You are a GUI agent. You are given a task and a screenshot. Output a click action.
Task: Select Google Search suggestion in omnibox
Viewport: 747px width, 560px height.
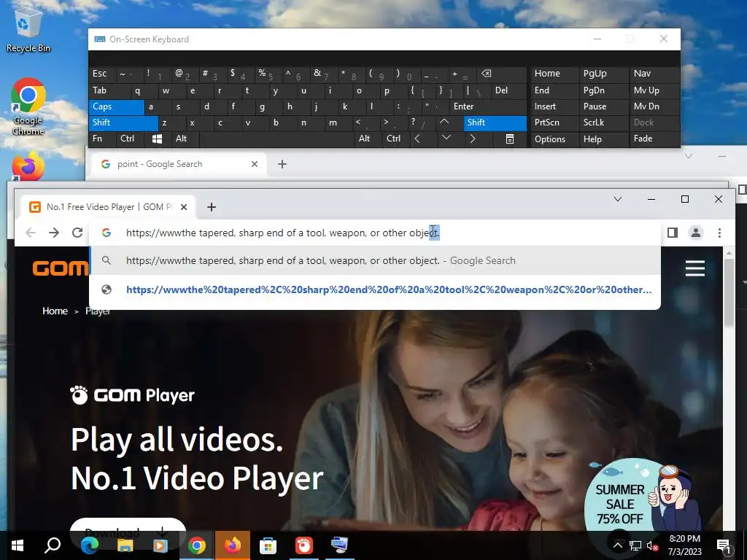375,260
